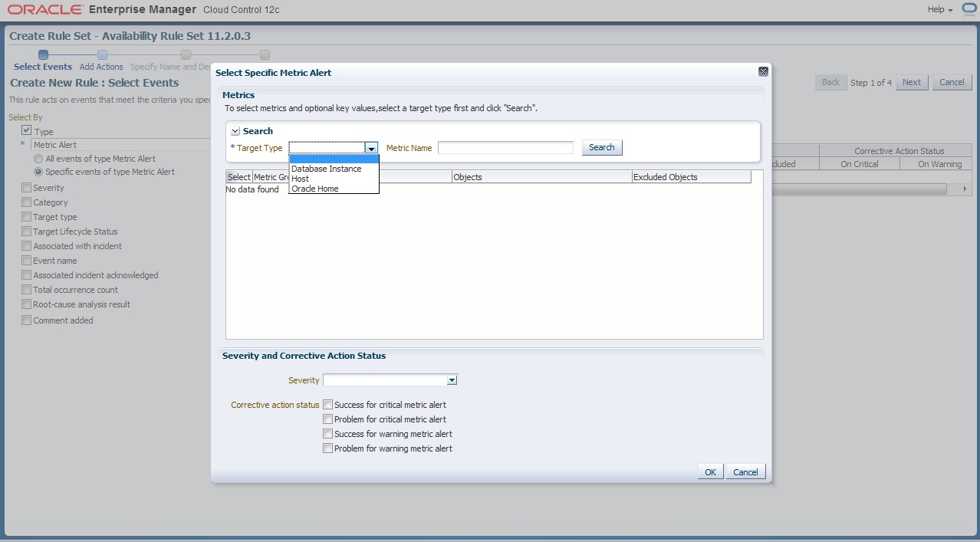Viewport: 980px width, 542px height.
Task: Enable Problem for warning metric alert
Action: (x=328, y=448)
